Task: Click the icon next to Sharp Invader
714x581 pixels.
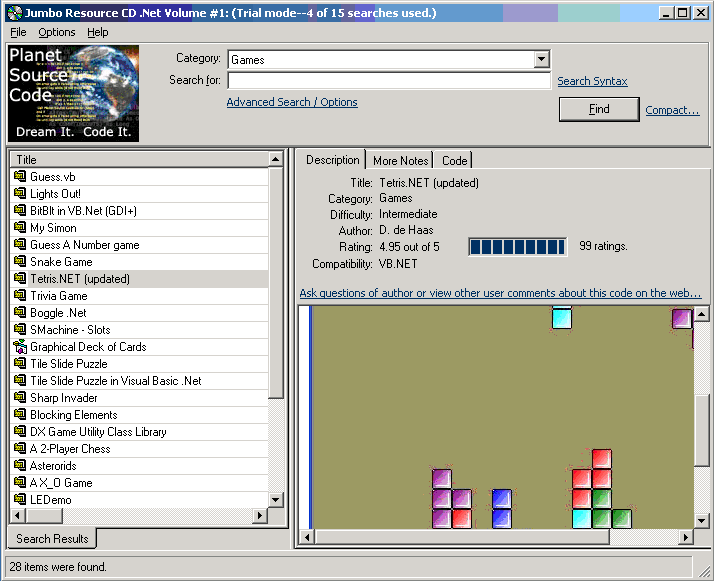Action: [x=20, y=397]
